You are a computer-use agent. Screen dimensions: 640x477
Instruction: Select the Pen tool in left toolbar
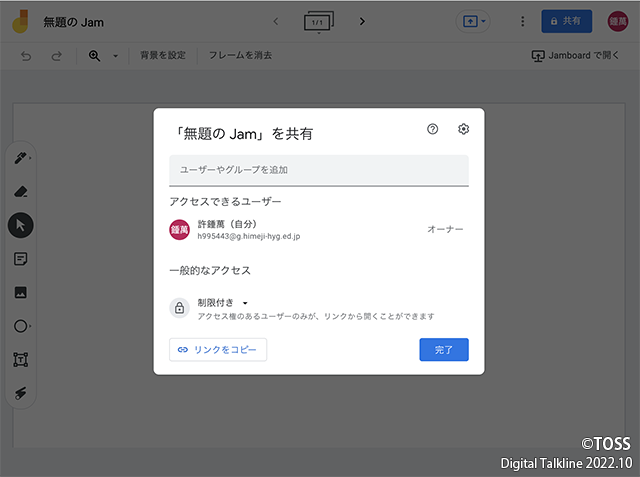point(20,158)
